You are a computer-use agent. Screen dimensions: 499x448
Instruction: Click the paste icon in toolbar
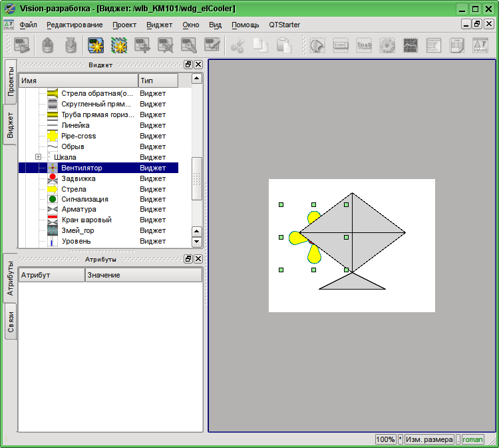(x=284, y=45)
